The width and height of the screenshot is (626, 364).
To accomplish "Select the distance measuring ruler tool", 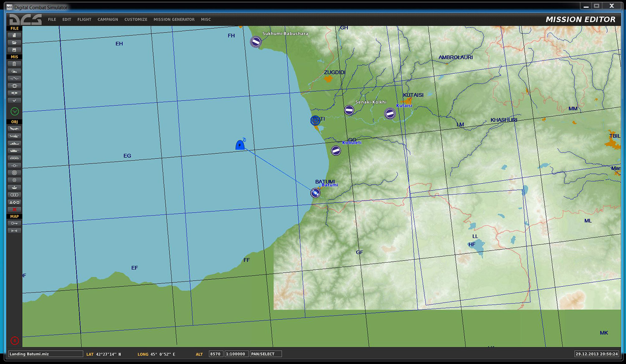I will click(14, 231).
